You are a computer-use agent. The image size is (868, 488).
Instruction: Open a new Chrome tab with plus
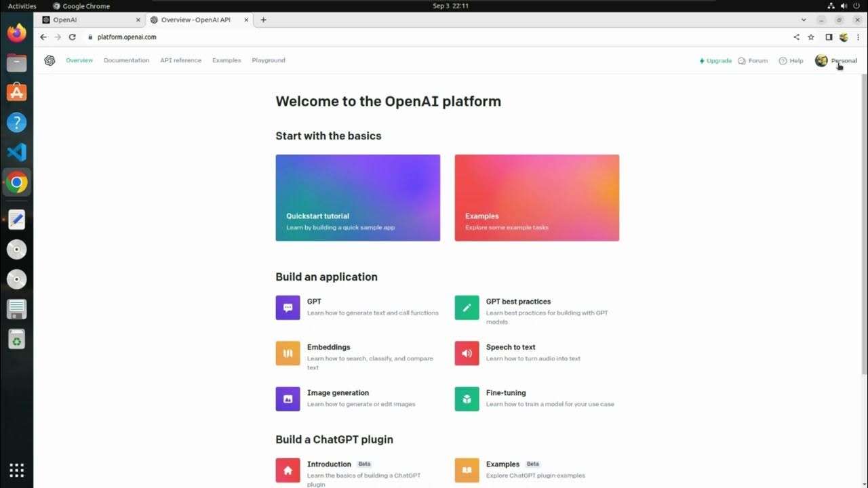[263, 20]
